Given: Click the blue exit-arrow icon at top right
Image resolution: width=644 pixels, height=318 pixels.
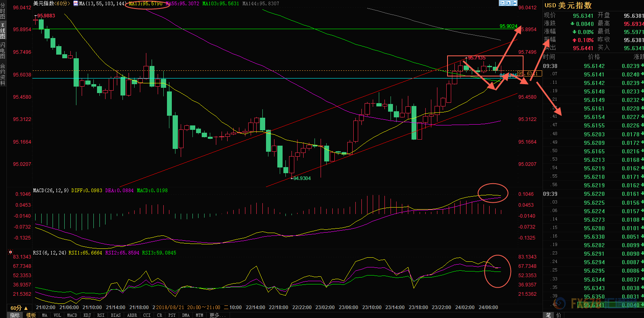Looking at the screenshot, I should click(x=515, y=3).
